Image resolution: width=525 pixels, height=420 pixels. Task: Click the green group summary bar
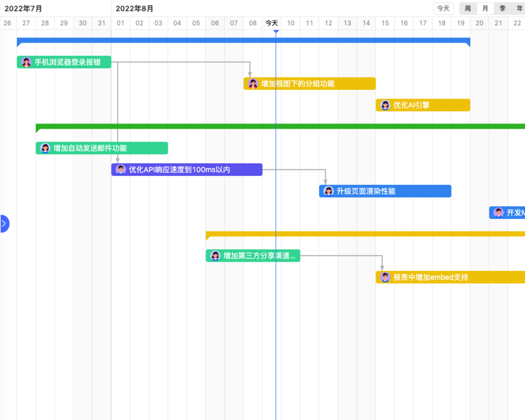(x=262, y=126)
